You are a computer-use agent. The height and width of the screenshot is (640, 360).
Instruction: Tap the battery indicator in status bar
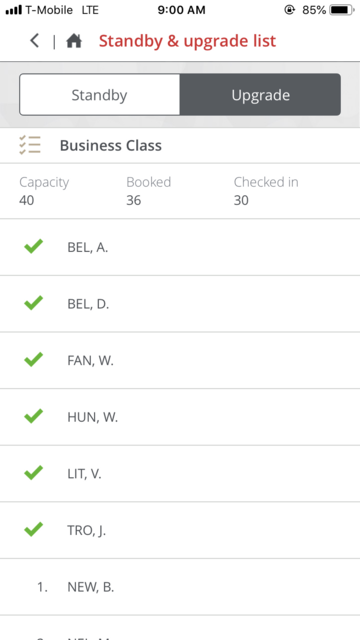[341, 10]
